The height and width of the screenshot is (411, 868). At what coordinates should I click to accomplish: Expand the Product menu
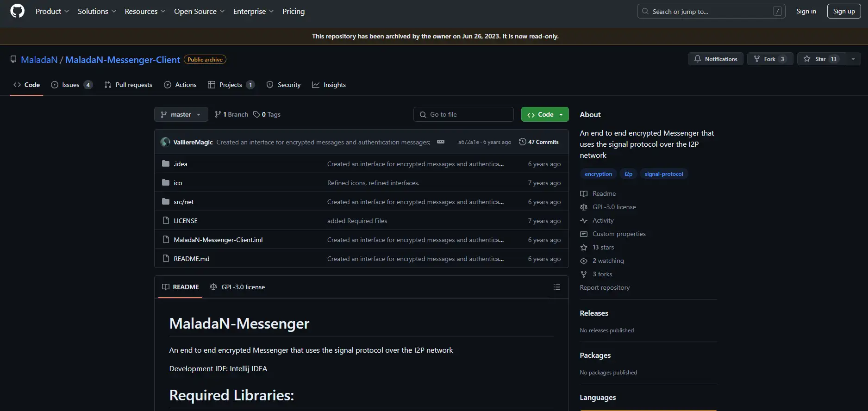pos(52,11)
